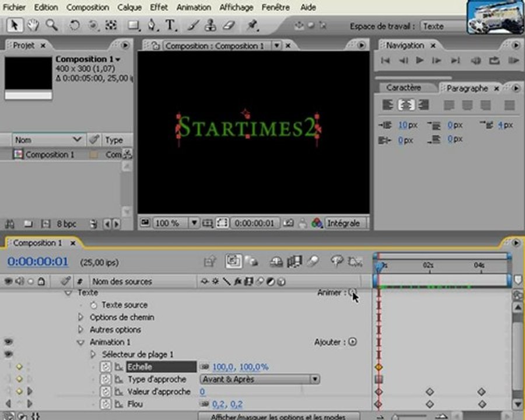525x420 pixels.
Task: Open the Espace de travail dropdown
Action: click(443, 26)
